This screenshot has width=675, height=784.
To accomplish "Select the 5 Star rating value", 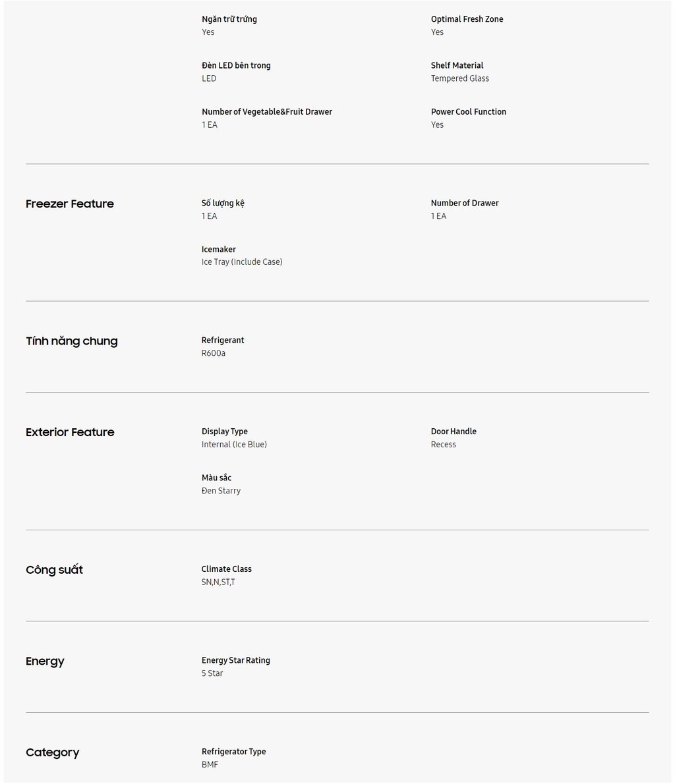I will (212, 673).
